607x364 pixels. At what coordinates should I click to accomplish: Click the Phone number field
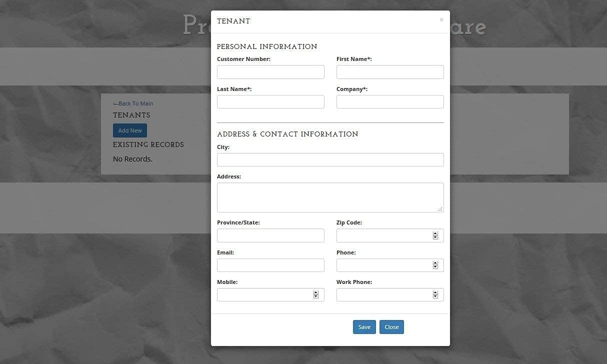coord(383,265)
